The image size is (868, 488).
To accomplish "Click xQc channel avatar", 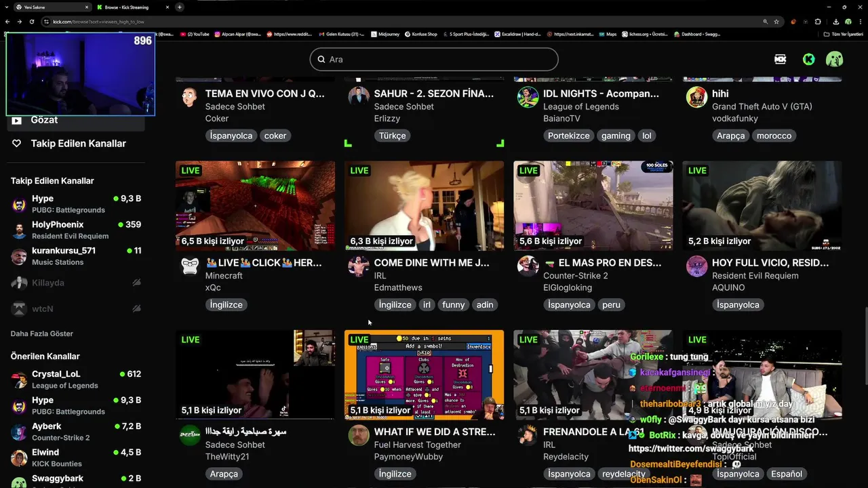I will pos(190,266).
